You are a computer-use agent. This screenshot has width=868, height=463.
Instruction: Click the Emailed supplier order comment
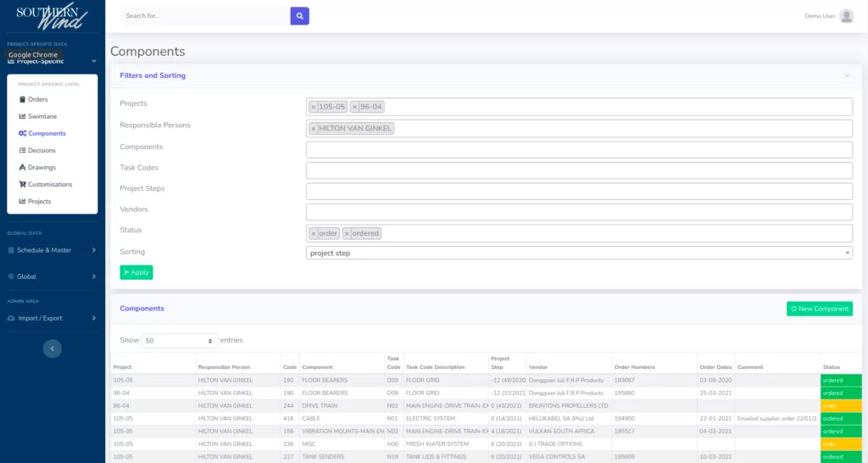[778, 419]
